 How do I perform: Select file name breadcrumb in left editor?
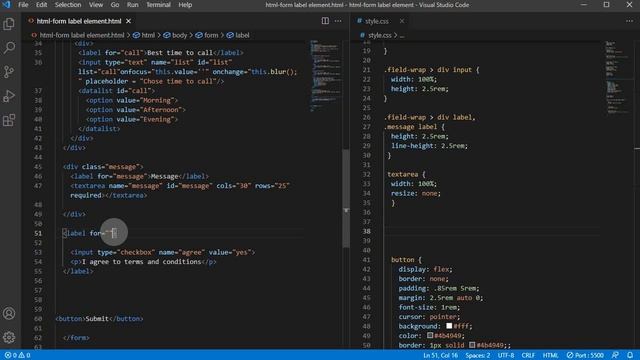(78, 35)
